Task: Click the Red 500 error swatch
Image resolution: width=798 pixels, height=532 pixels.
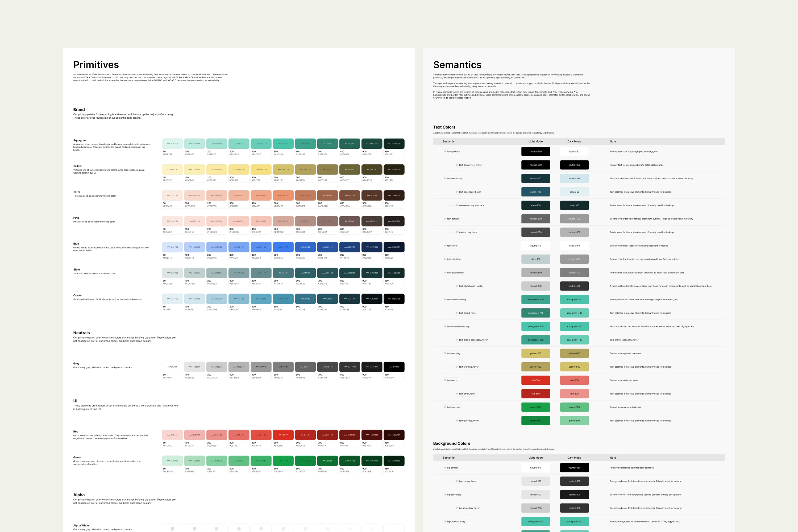Action: point(283,435)
